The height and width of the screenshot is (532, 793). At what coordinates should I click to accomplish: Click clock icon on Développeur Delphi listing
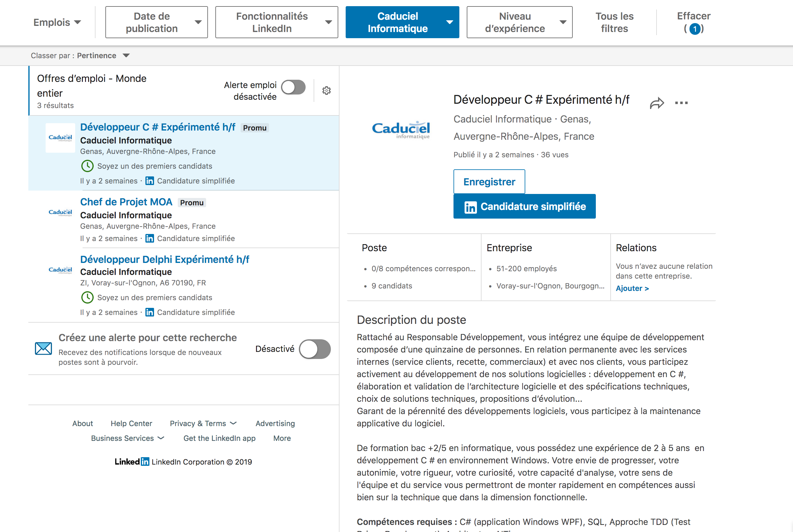[87, 297]
